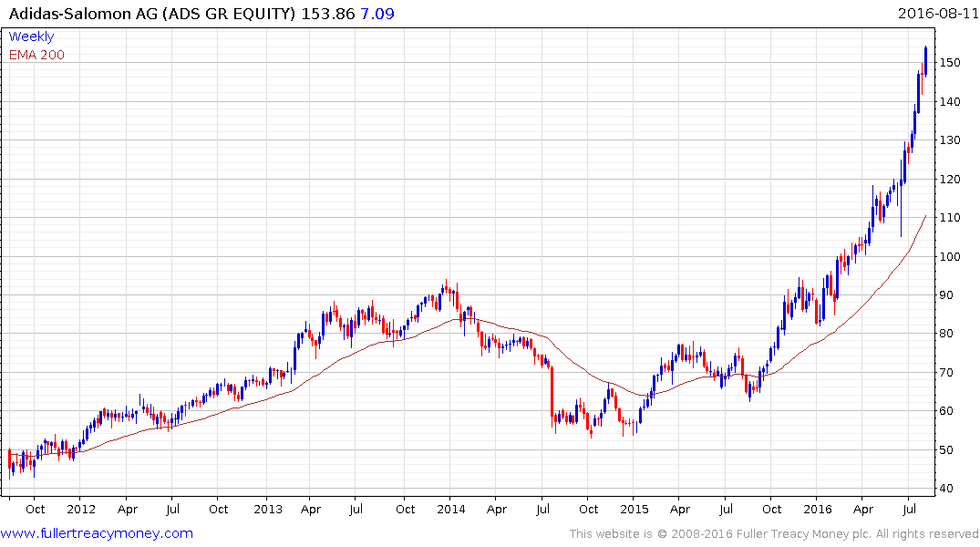Image resolution: width=980 pixels, height=547 pixels.
Task: Click the 60 price axis label
Action: (x=946, y=411)
